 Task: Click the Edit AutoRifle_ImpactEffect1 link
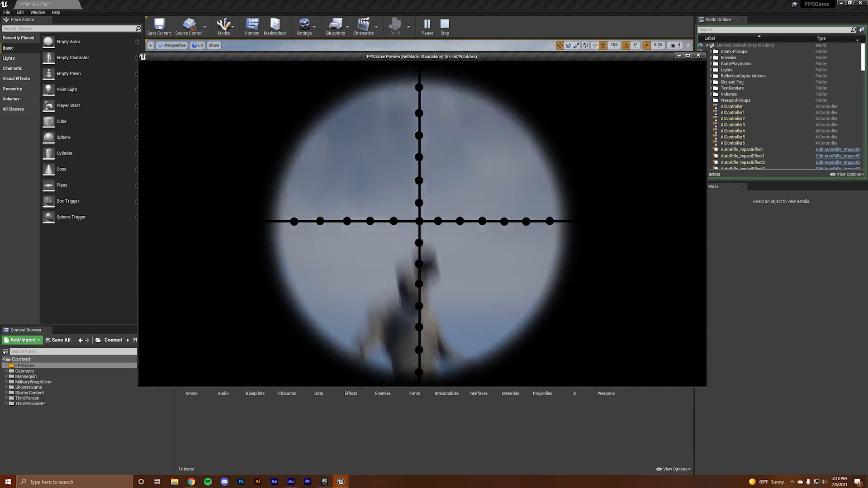tap(838, 156)
